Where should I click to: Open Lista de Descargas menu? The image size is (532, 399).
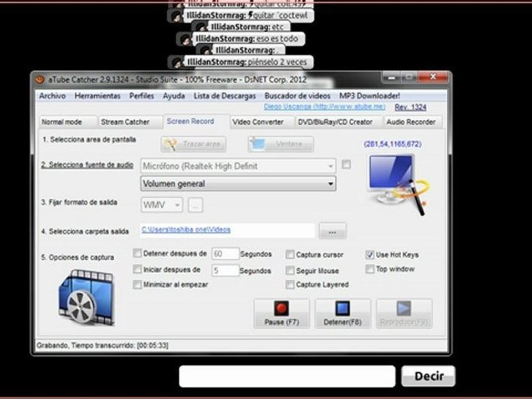point(224,96)
